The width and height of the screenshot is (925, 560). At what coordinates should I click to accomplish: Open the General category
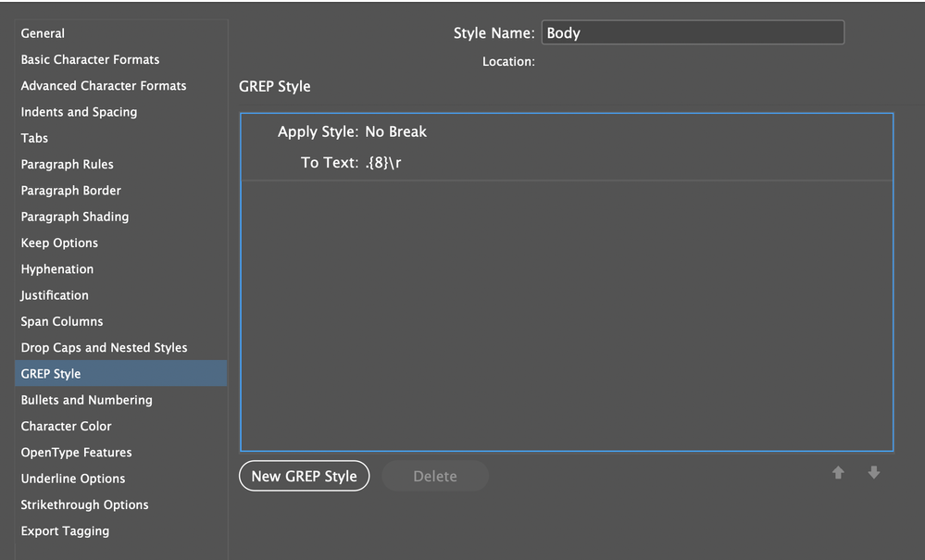(x=121, y=33)
